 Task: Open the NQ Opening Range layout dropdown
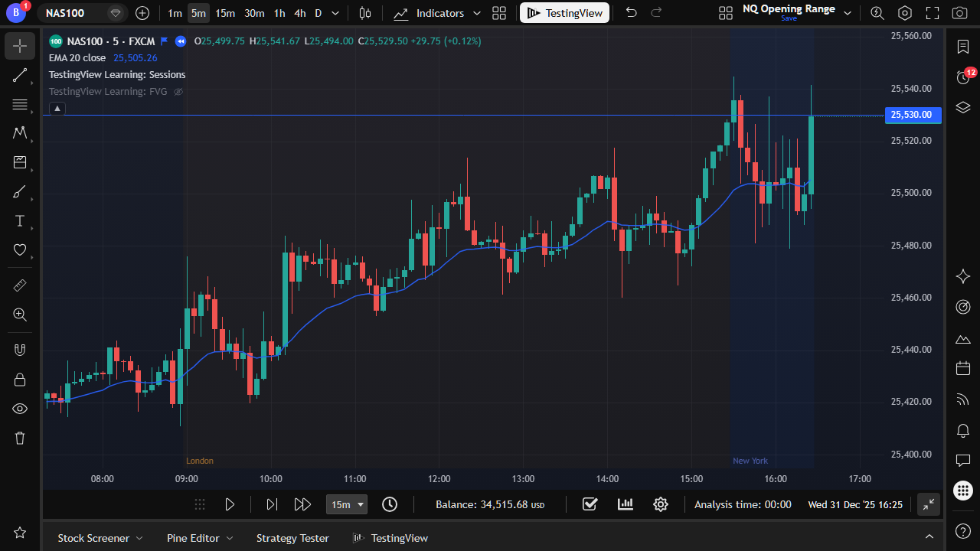point(848,13)
